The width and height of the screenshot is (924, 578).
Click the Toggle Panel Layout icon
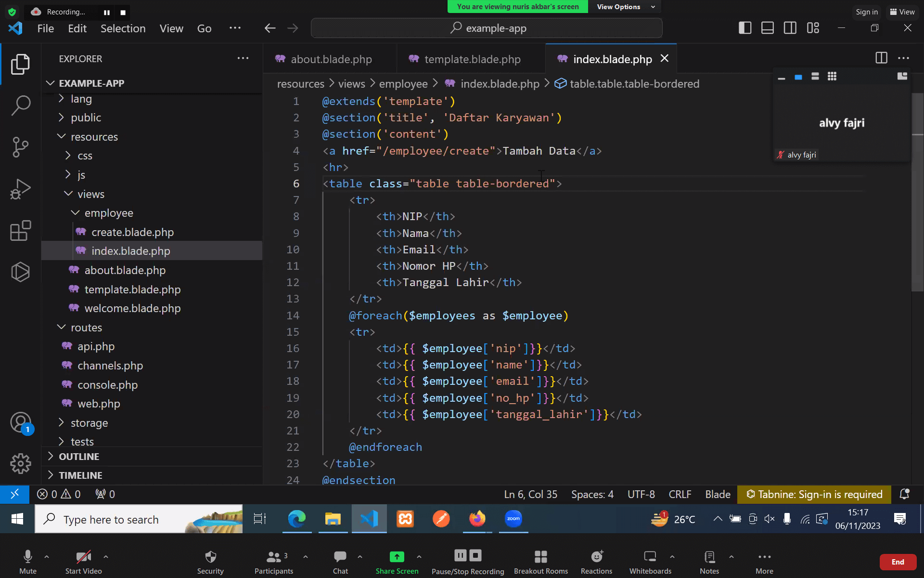click(x=768, y=28)
